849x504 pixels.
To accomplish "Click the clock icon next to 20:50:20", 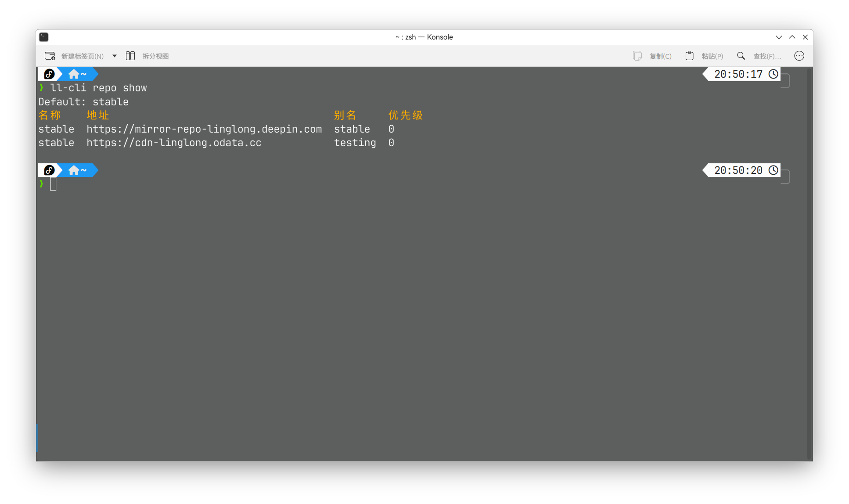I will tap(773, 170).
